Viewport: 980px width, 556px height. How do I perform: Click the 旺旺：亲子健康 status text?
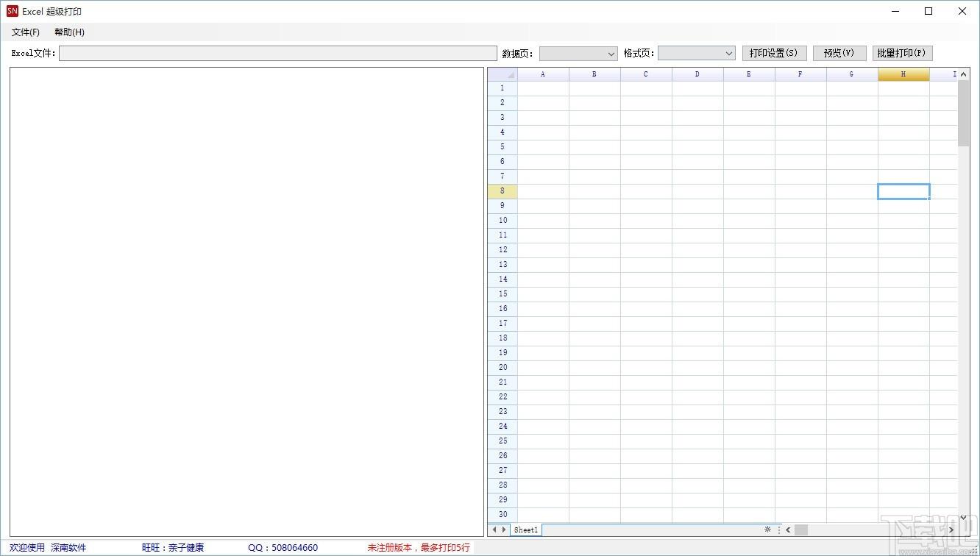click(173, 548)
